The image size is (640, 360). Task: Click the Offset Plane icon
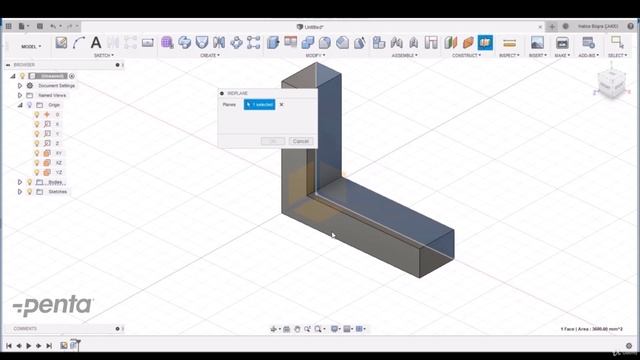tap(451, 42)
